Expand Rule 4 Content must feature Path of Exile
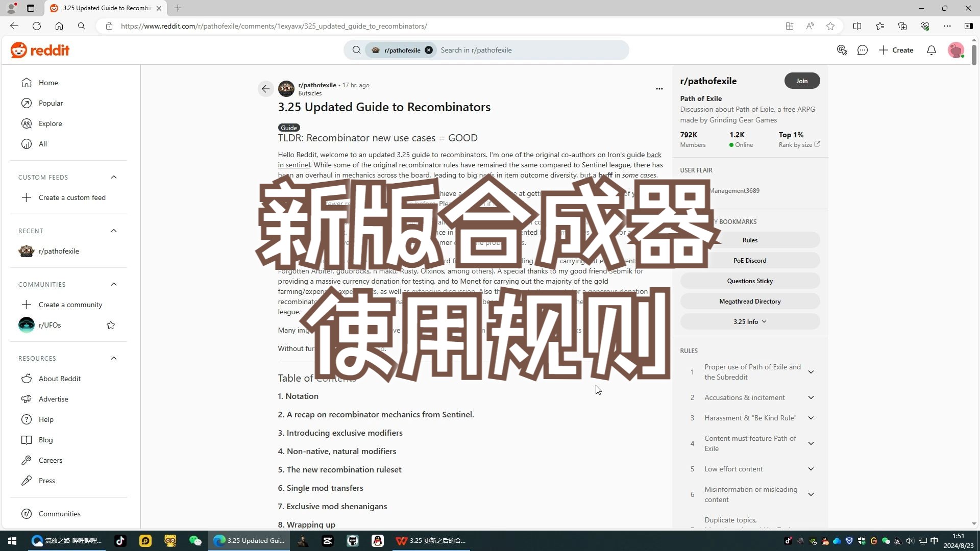Image resolution: width=980 pixels, height=551 pixels. pyautogui.click(x=811, y=443)
